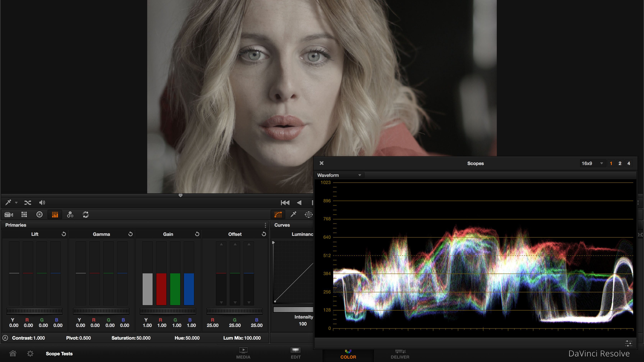Screen dimensions: 644x362
Task: Click the Gamma B 0.00 value
Action: coord(125,325)
